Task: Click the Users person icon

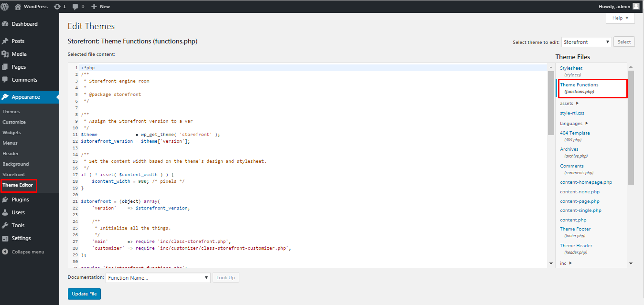Action: pyautogui.click(x=5, y=212)
